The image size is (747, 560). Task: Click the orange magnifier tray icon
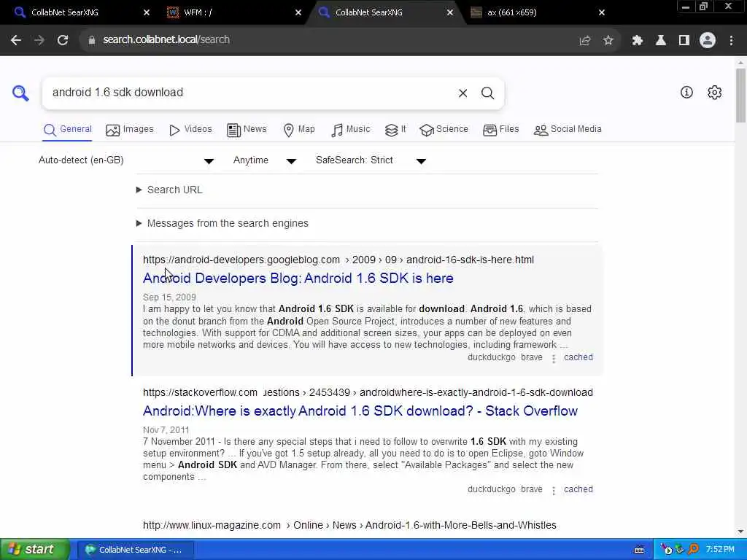pos(694,550)
